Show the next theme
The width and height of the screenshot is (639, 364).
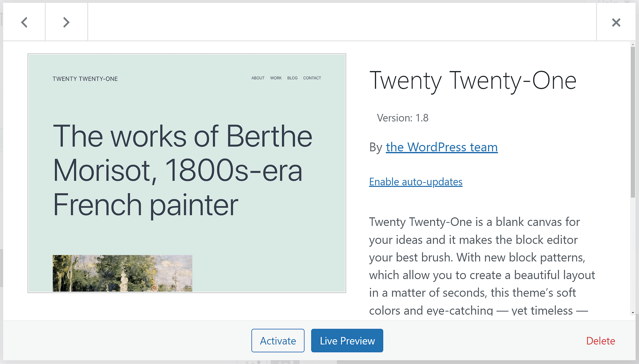[x=66, y=22]
